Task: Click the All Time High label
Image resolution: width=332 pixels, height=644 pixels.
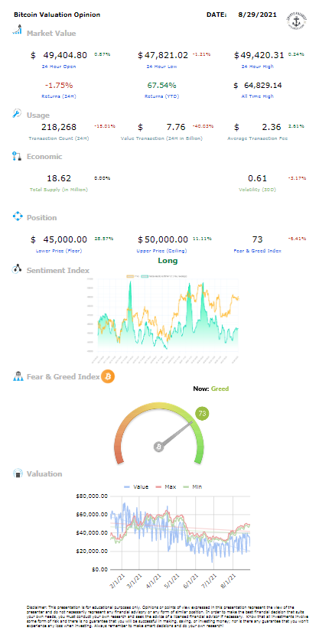Action: [x=256, y=96]
